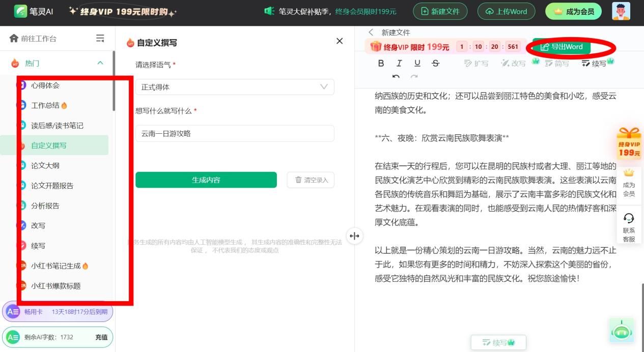The image size is (644, 352).
Task: Click the 成为会员 header button
Action: click(x=573, y=11)
